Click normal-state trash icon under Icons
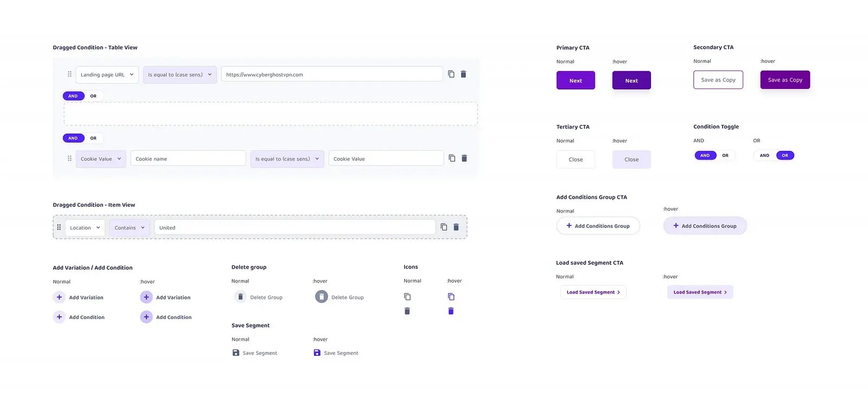 coord(407,311)
